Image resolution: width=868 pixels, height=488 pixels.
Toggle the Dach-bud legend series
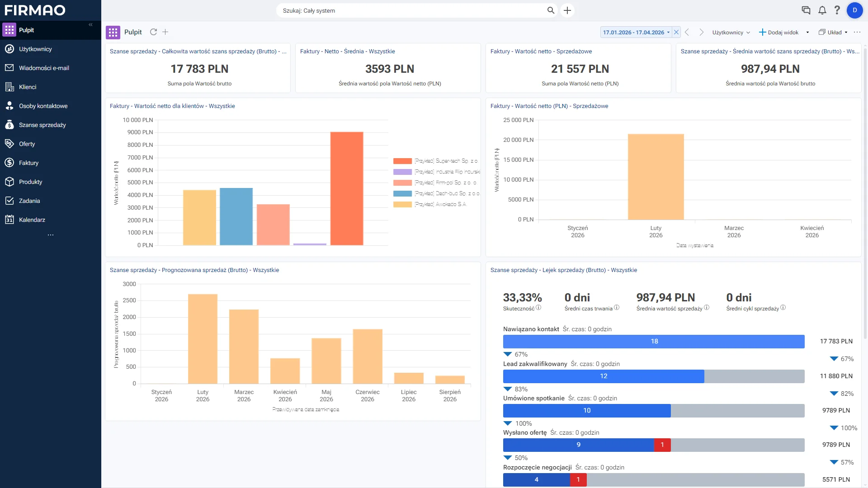pyautogui.click(x=436, y=193)
